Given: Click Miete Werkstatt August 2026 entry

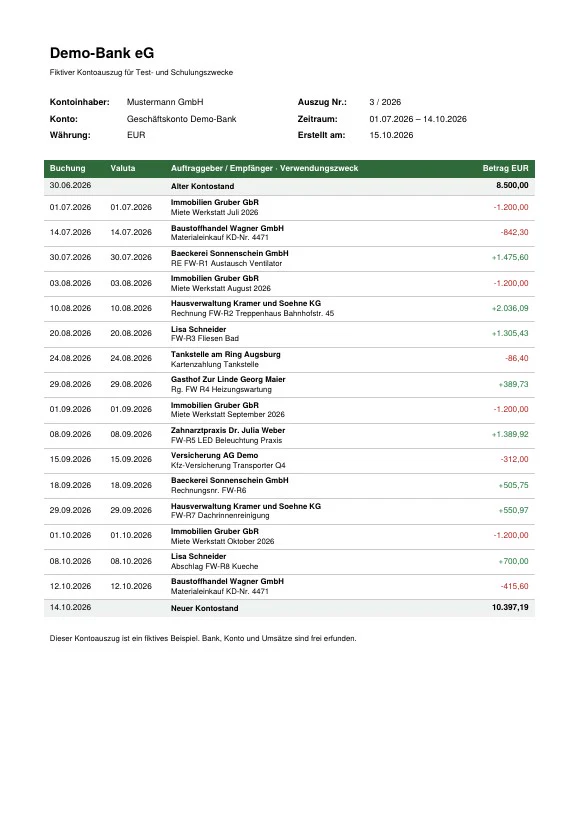Looking at the screenshot, I should tap(221, 288).
